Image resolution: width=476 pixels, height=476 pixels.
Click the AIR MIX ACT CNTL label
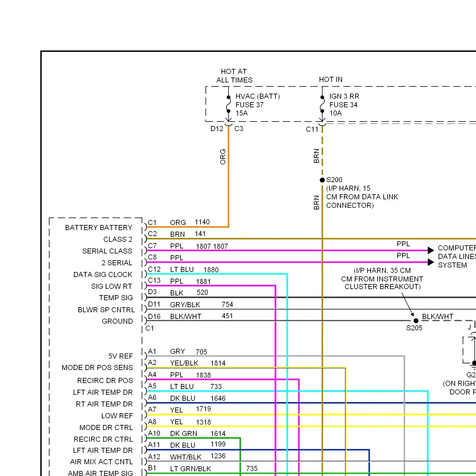102,462
